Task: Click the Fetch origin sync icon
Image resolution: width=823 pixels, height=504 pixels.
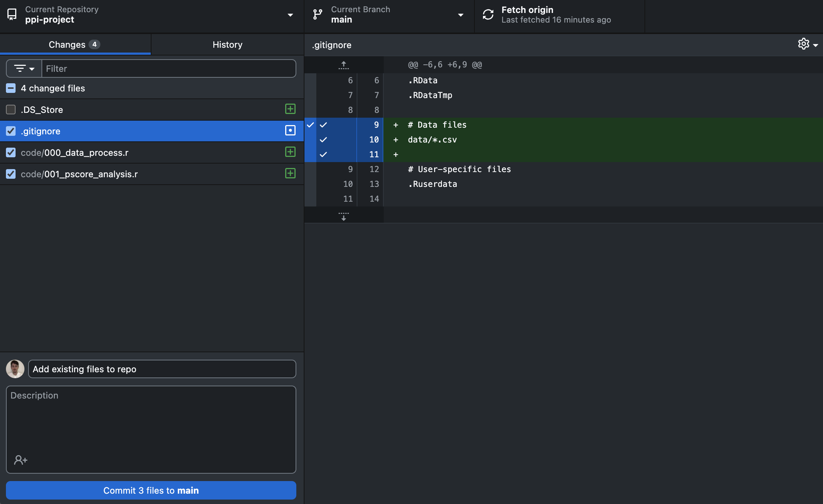Action: [x=488, y=15]
